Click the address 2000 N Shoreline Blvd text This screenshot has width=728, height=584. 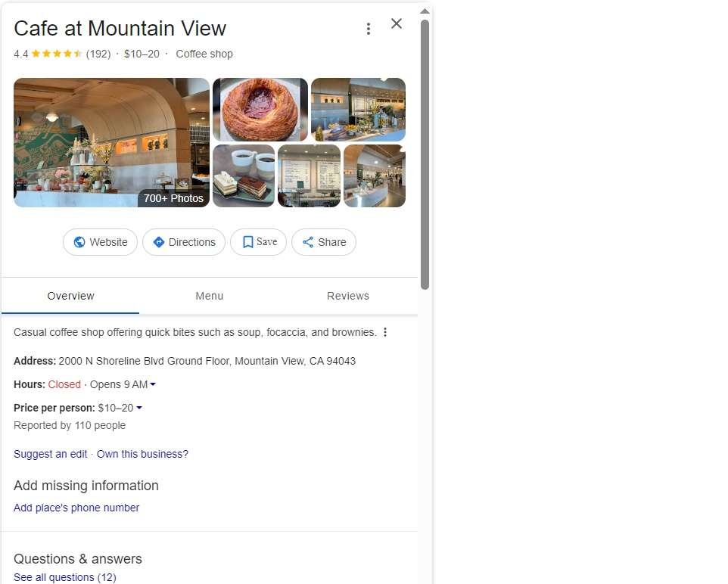207,361
